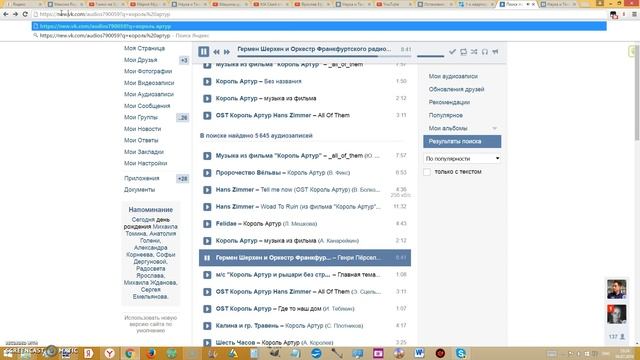
Task: Play 'Шесть Часов – Король Артур'
Action: [x=207, y=343]
